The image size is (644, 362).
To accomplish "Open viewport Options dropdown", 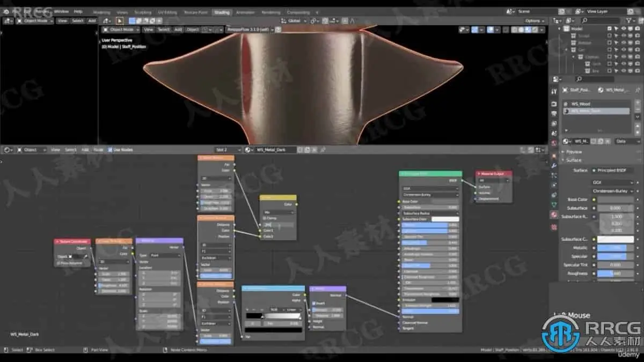I will coord(535,21).
